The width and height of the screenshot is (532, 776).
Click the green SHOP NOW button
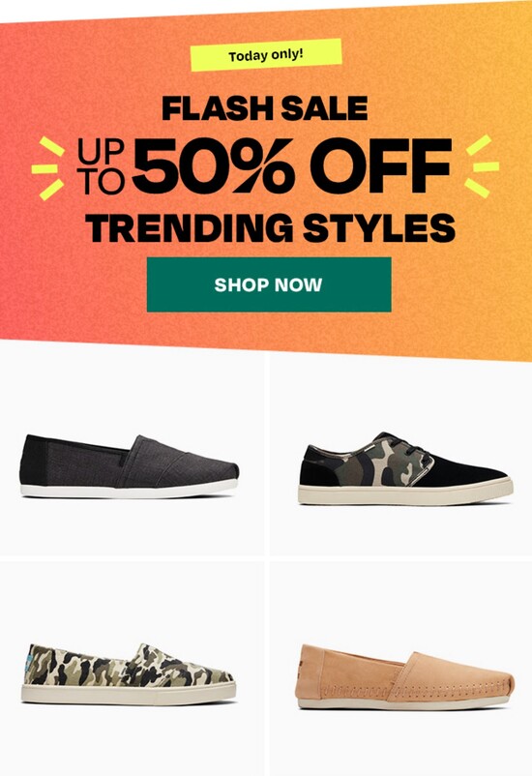click(269, 284)
